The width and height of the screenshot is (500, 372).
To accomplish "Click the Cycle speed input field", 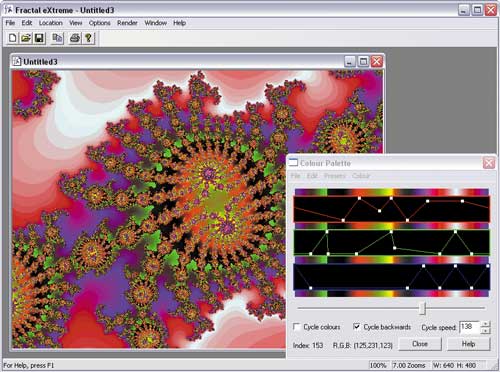I will click(469, 327).
